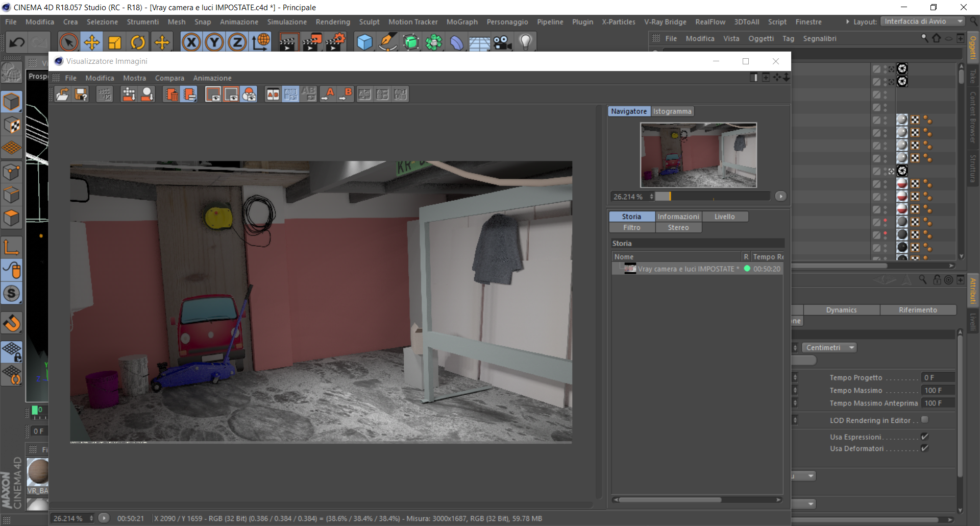Select the Navigatore tab
980x526 pixels.
pos(629,111)
